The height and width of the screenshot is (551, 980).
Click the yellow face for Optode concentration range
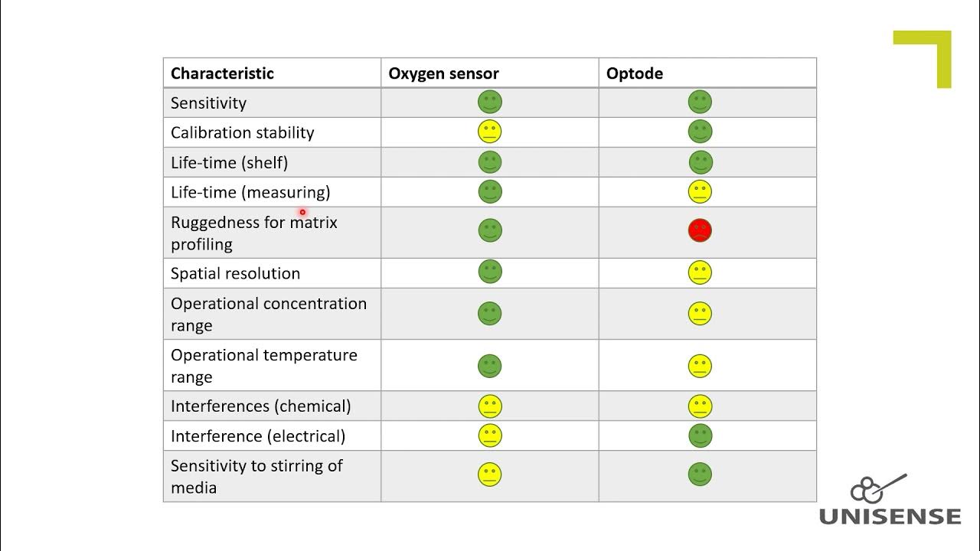coord(700,314)
